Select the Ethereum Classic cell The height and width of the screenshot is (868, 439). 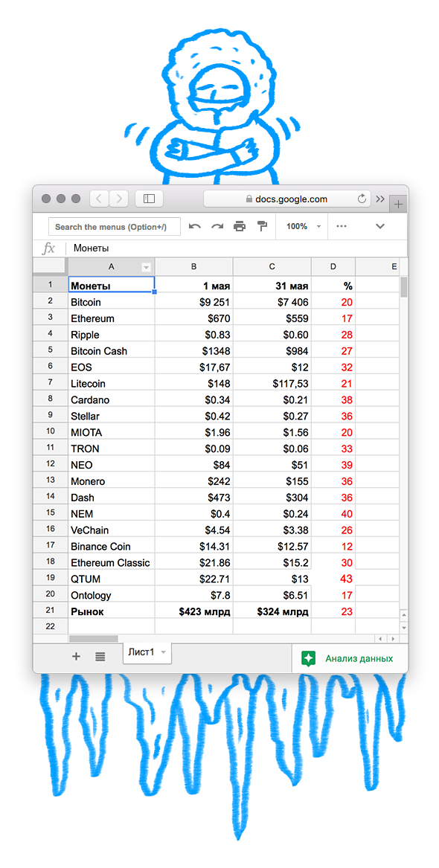coord(112,562)
